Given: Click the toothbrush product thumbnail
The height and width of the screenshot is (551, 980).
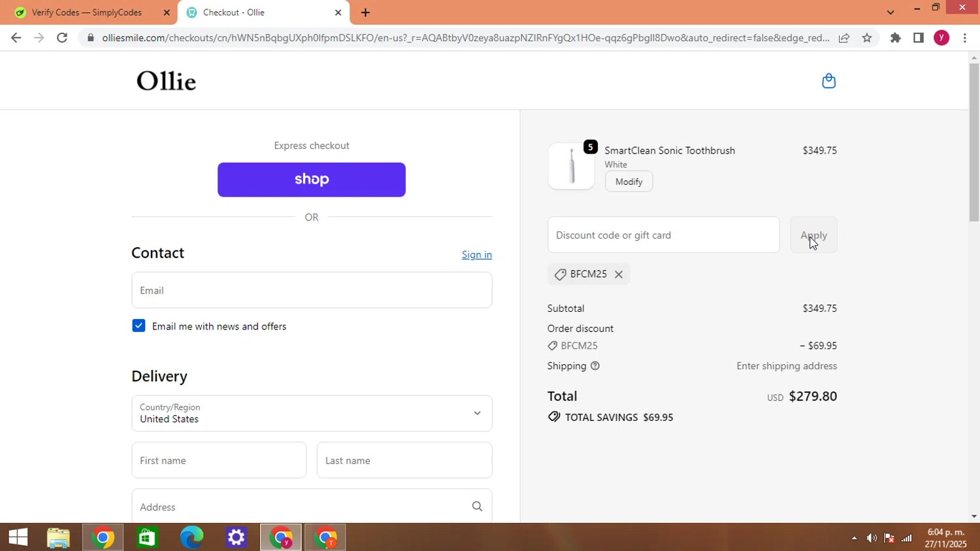Looking at the screenshot, I should pos(571,166).
